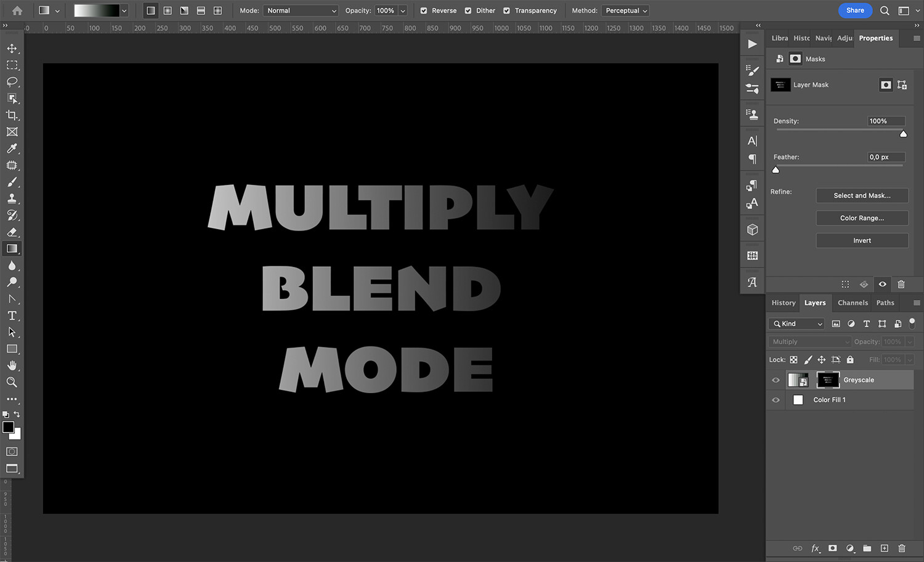Click the Greyscale layer mask thumbnail
Viewport: 924px width, 562px height.
[827, 380]
